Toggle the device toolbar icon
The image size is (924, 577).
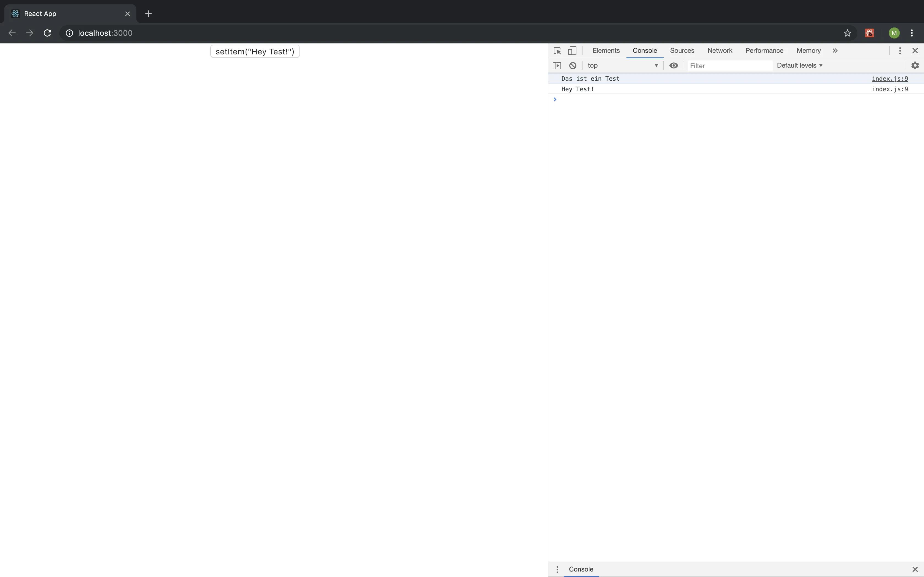coord(572,51)
